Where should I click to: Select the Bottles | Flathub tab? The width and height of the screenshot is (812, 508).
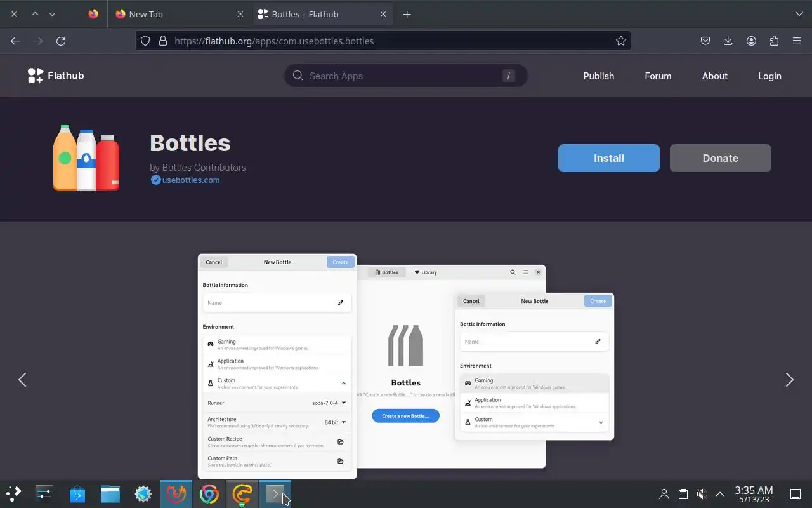click(x=322, y=14)
